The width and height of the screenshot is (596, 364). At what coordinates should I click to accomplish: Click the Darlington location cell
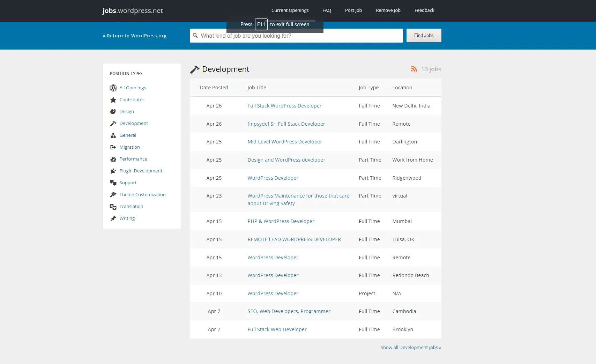[404, 142]
